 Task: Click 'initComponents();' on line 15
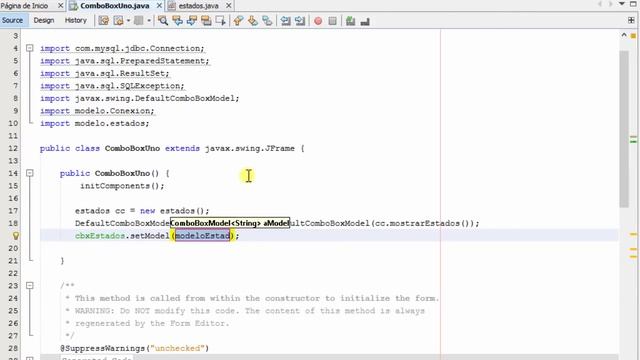[122, 186]
